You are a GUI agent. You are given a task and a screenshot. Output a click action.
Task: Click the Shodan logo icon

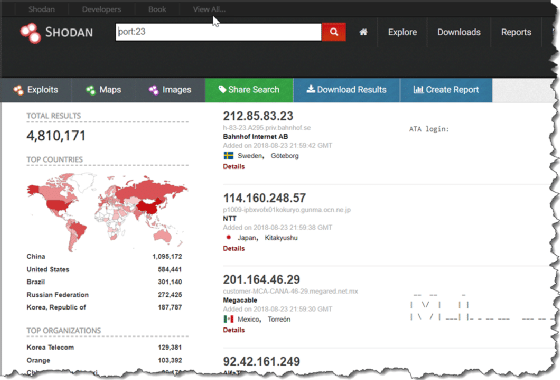[30, 33]
